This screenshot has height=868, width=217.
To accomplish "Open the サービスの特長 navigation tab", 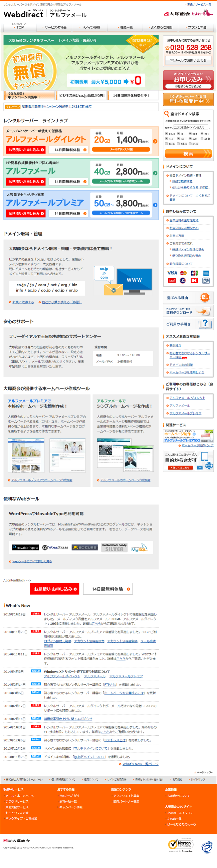I will pos(55,27).
